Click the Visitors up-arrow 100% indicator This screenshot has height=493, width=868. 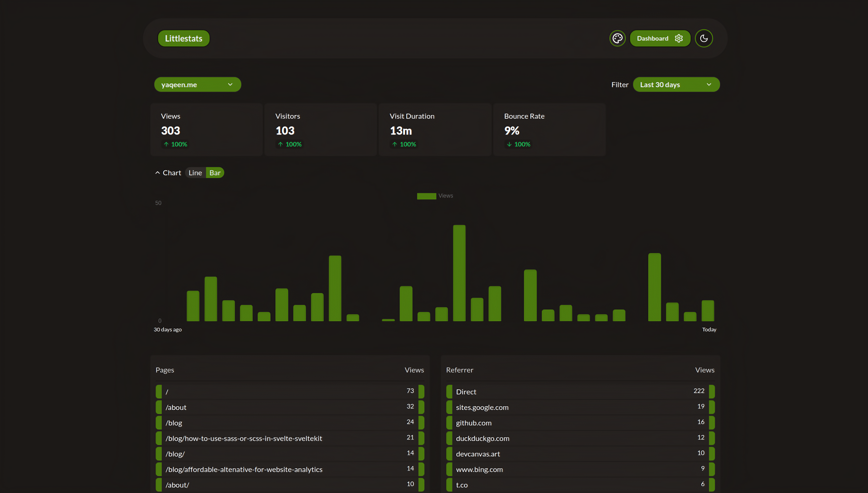(x=290, y=144)
